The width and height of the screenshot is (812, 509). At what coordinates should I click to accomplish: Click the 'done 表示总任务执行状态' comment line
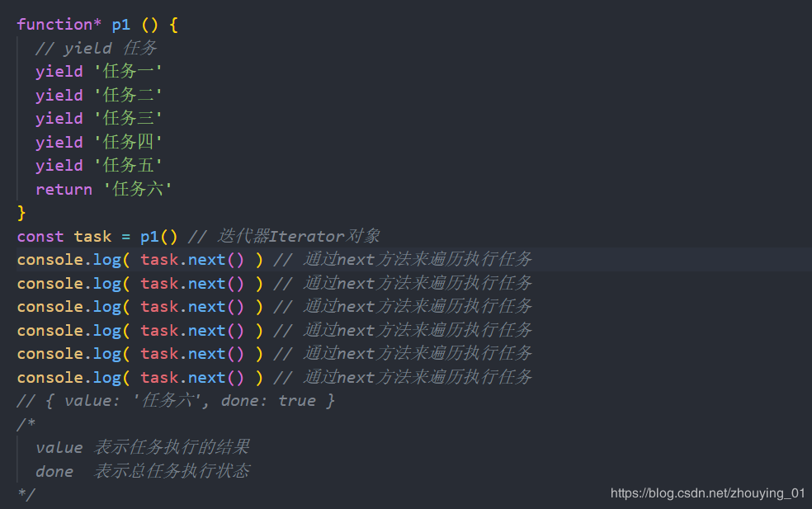coord(142,471)
